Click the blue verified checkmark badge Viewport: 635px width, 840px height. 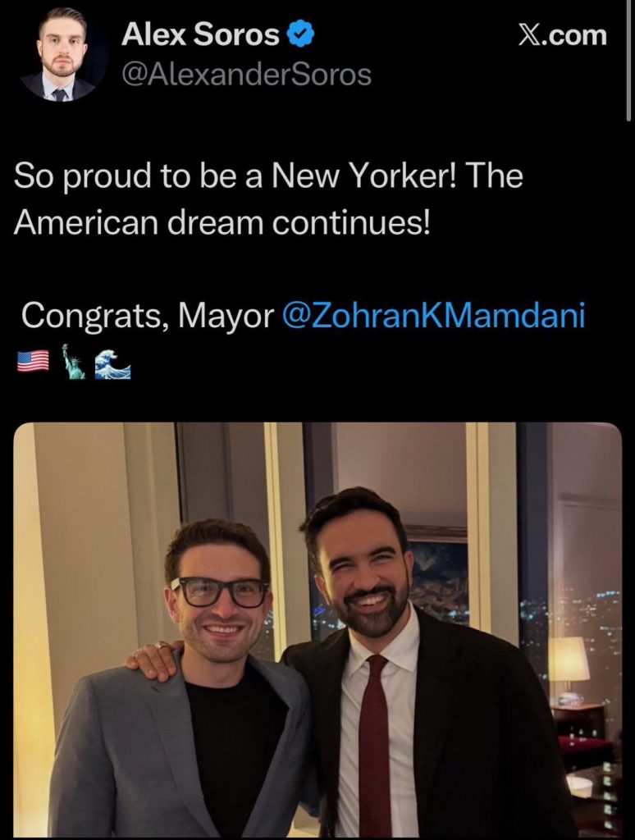coord(301,36)
